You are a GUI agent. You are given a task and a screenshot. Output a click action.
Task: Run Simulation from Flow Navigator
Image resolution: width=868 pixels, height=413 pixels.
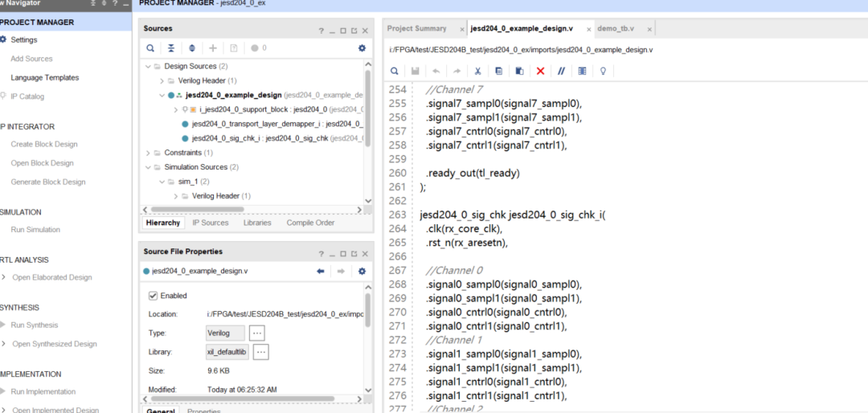(35, 230)
